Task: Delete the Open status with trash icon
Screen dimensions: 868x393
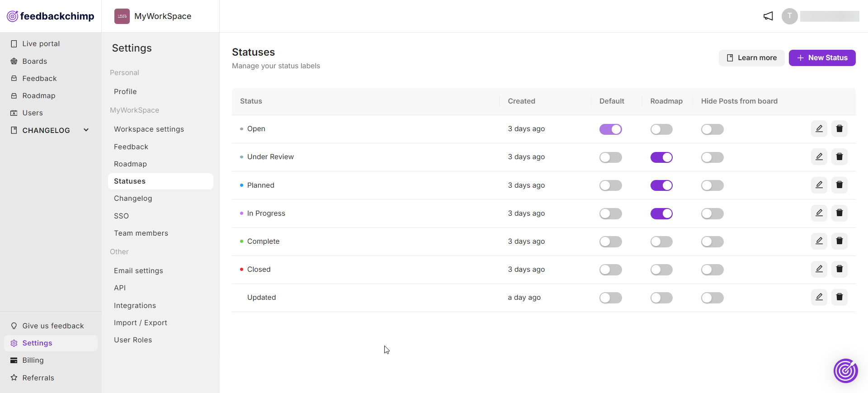Action: tap(839, 129)
